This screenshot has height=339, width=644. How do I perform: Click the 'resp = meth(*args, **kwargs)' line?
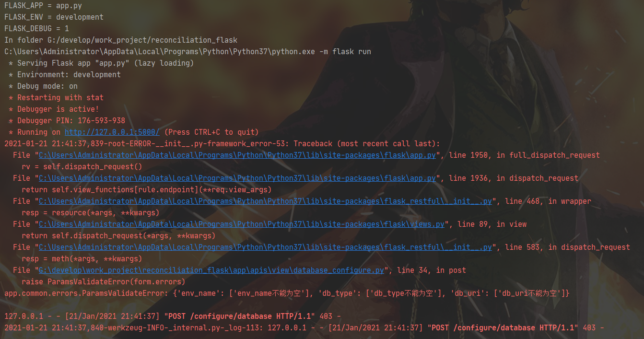pyautogui.click(x=82, y=259)
